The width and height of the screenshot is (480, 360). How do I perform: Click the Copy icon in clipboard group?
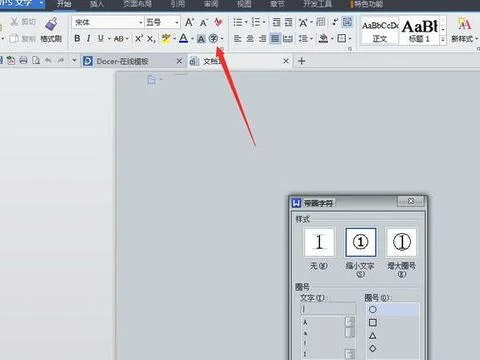tap(14, 38)
